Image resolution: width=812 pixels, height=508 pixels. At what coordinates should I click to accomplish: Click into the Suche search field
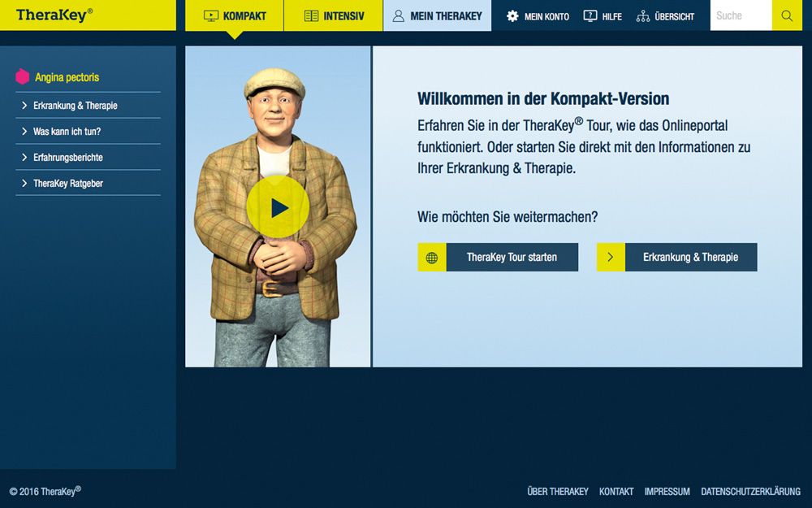pyautogui.click(x=741, y=15)
